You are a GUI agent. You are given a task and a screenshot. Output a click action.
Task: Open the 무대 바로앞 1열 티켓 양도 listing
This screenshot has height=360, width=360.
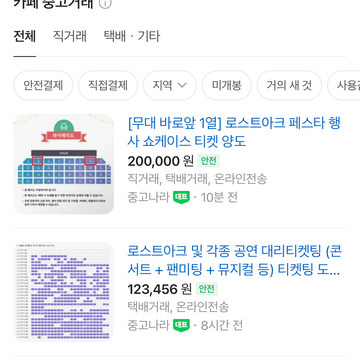coord(234,132)
